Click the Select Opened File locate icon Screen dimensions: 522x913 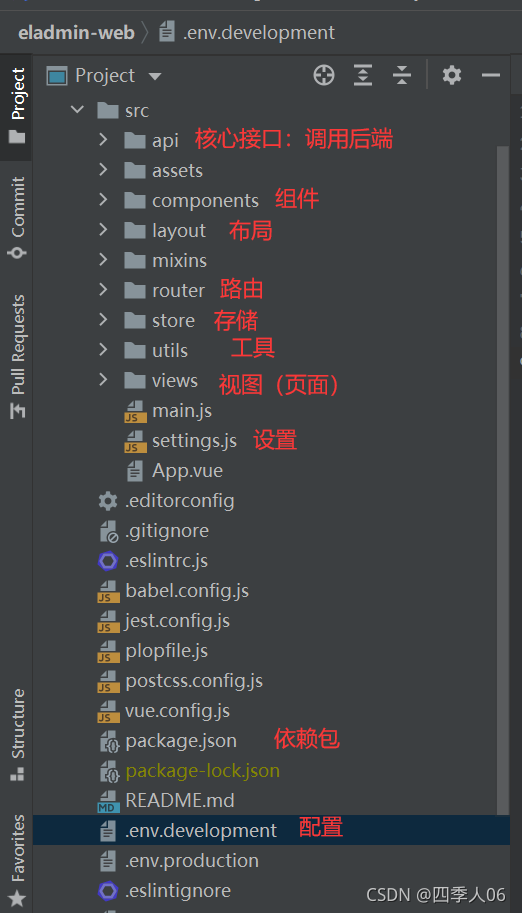(x=324, y=76)
